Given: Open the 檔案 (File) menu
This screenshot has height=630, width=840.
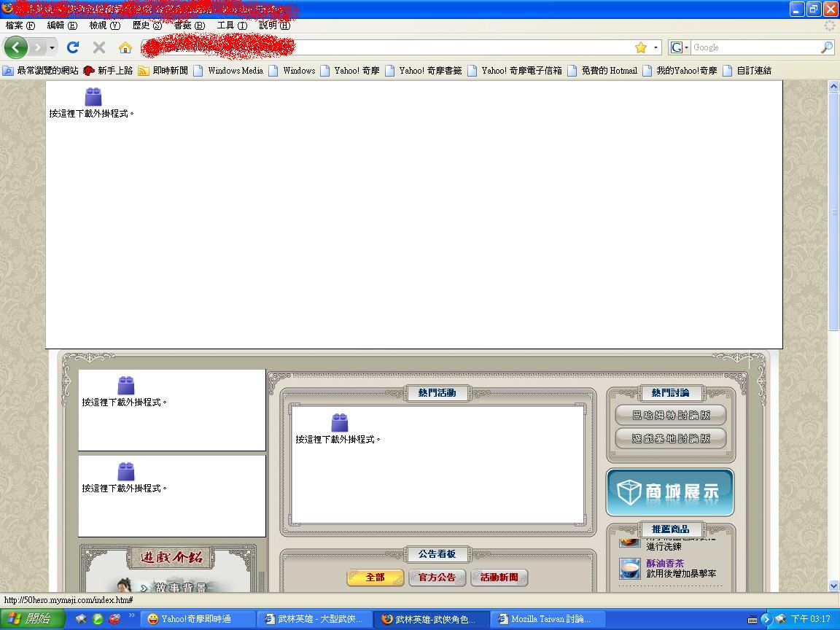Looking at the screenshot, I should (20, 26).
